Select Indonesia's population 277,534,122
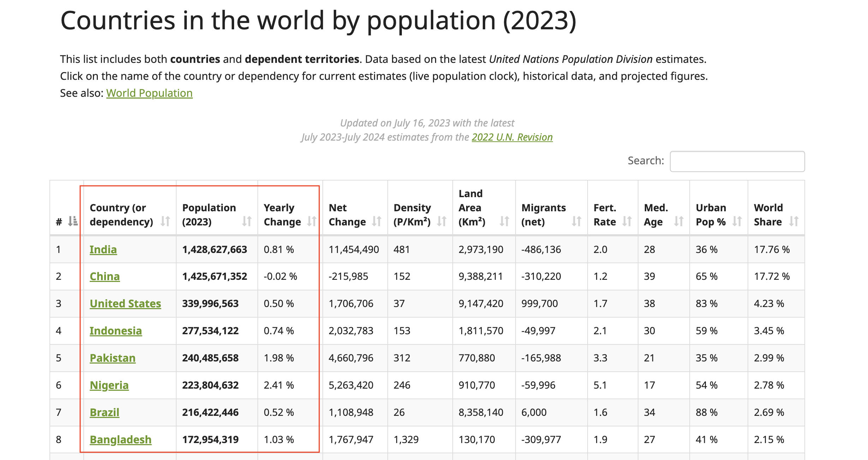Screen dimensions: 868x460 tap(210, 331)
